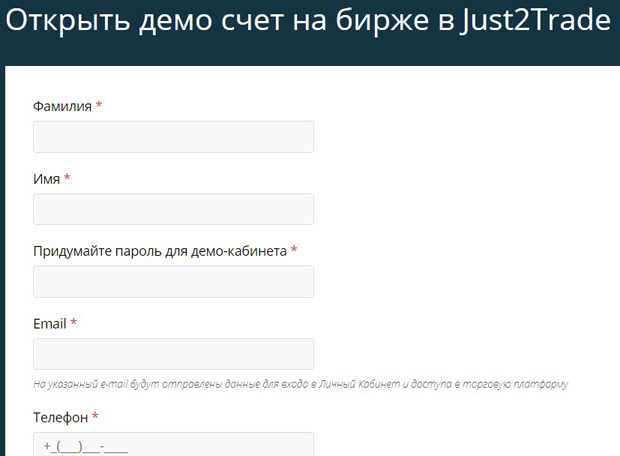The image size is (620, 456).
Task: Click the 'Телефон' field label
Action: (60, 417)
